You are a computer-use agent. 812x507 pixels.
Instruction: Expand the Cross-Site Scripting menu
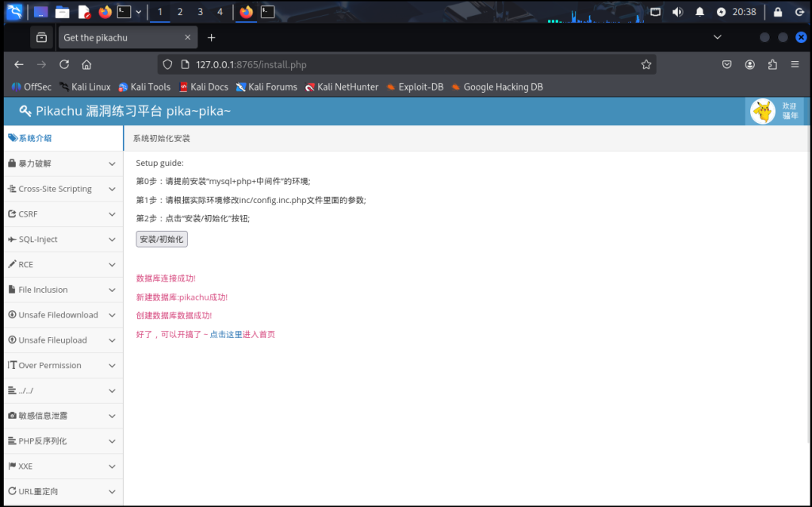point(62,189)
